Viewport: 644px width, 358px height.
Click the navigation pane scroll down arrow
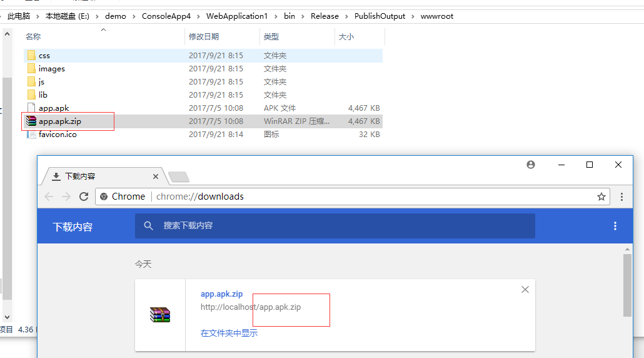point(7,317)
